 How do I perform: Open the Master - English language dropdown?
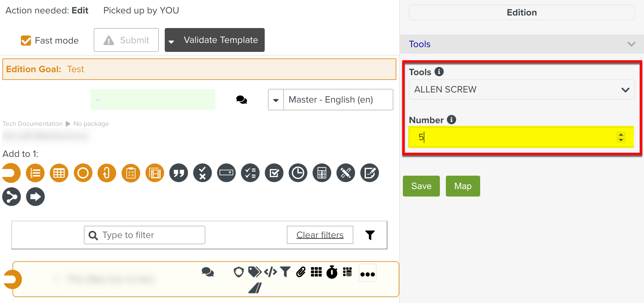click(x=276, y=100)
